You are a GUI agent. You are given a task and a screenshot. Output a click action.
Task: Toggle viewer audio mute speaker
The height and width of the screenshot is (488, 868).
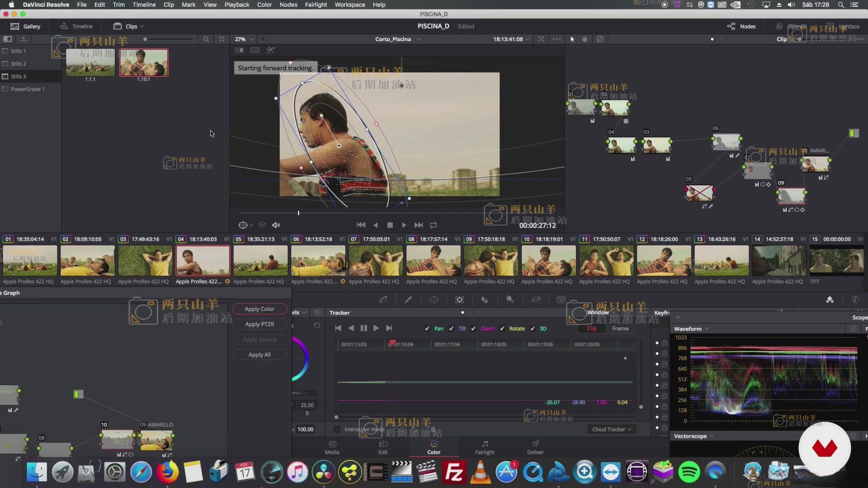(x=276, y=225)
